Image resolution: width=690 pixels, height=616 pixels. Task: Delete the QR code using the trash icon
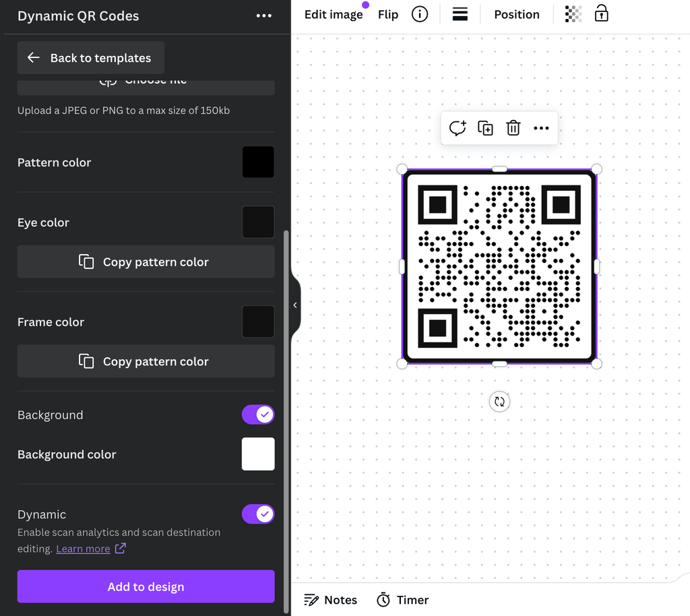click(513, 127)
